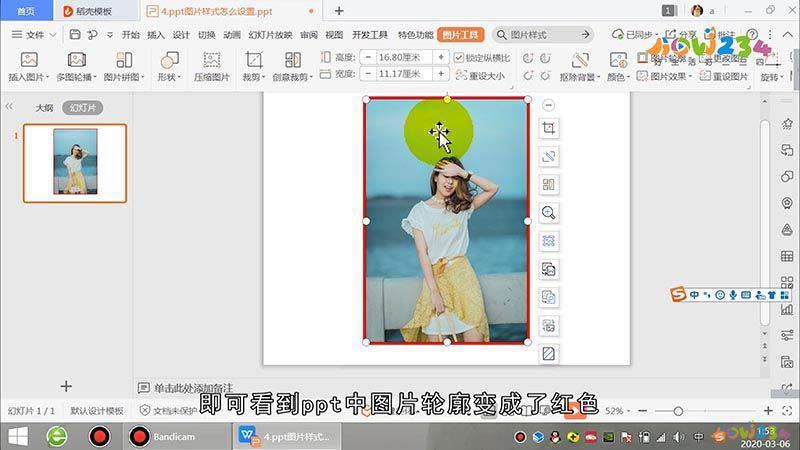
Task: Click the fit-to-window icon in status bar
Action: pyautogui.click(x=787, y=410)
